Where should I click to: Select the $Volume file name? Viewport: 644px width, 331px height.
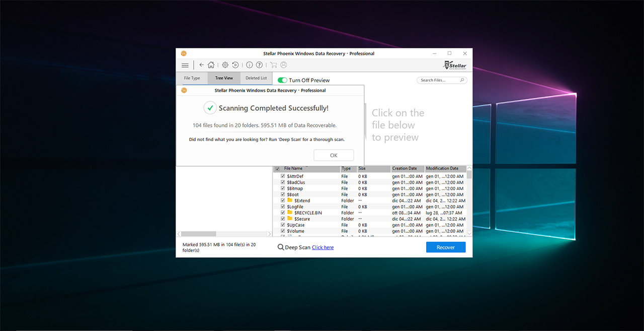(x=296, y=231)
